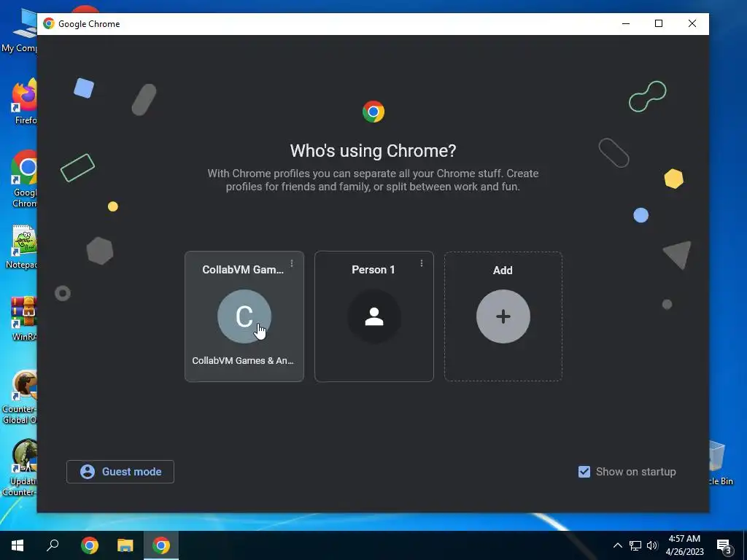Click the Chrome logo above the heading
This screenshot has width=747, height=560.
373,112
